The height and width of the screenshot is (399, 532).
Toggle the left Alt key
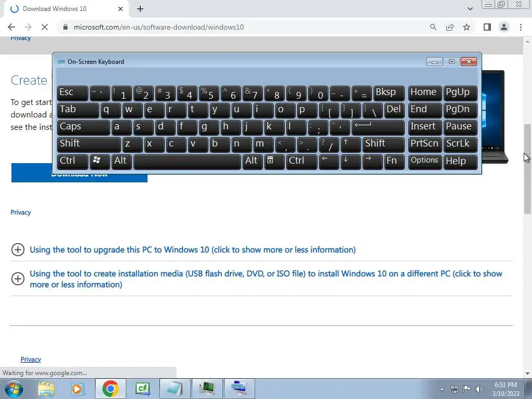point(122,162)
